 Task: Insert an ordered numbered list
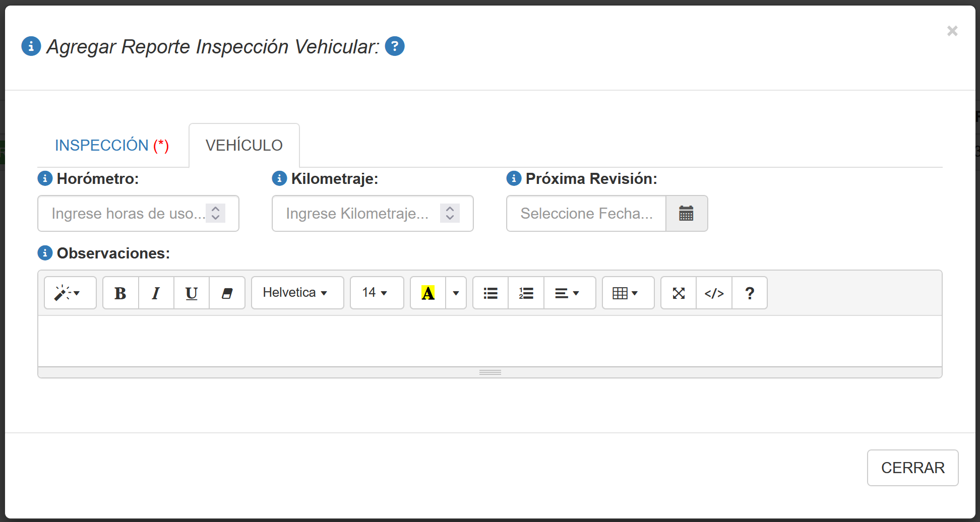pos(526,293)
